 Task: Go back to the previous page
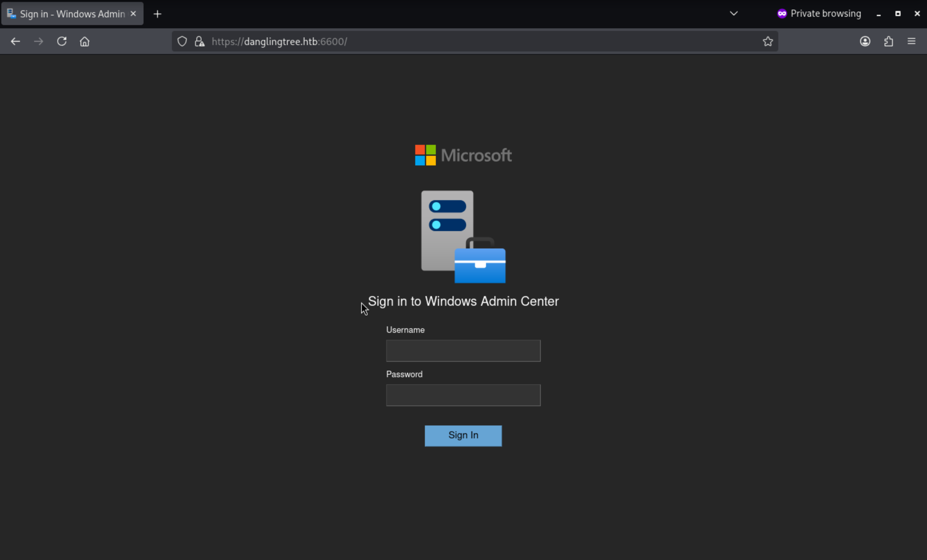coord(15,42)
